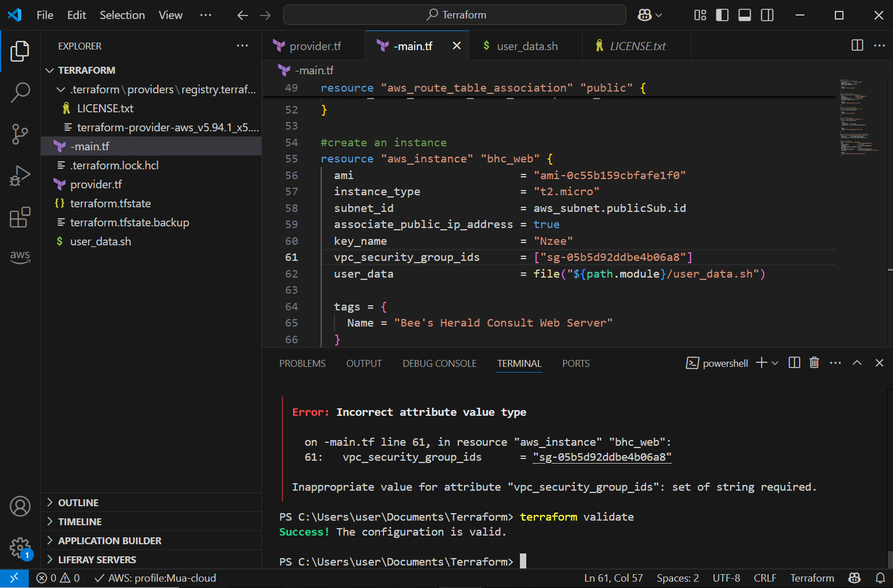
Task: Collapse the .terraform\providers folder
Action: pos(151,89)
